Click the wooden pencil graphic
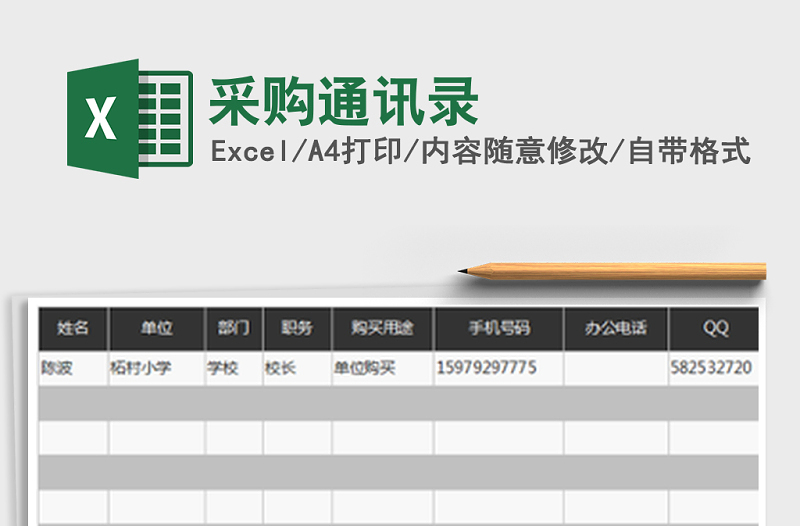The image size is (800, 526). tap(612, 271)
